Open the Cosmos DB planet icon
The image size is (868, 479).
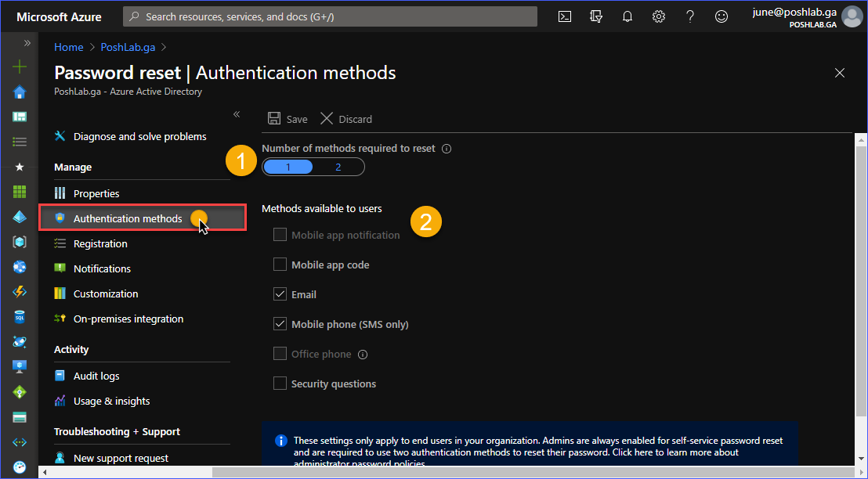(x=20, y=342)
